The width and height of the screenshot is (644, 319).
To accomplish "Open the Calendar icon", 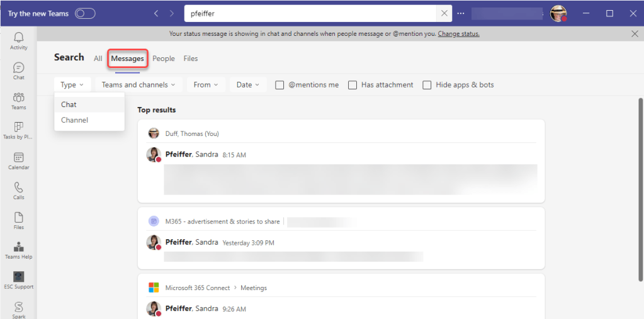I will (18, 160).
